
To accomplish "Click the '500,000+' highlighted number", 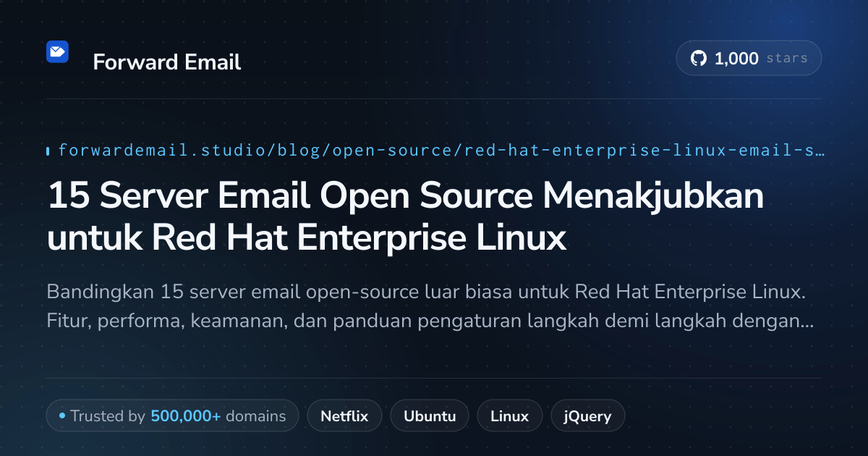I will click(x=186, y=416).
